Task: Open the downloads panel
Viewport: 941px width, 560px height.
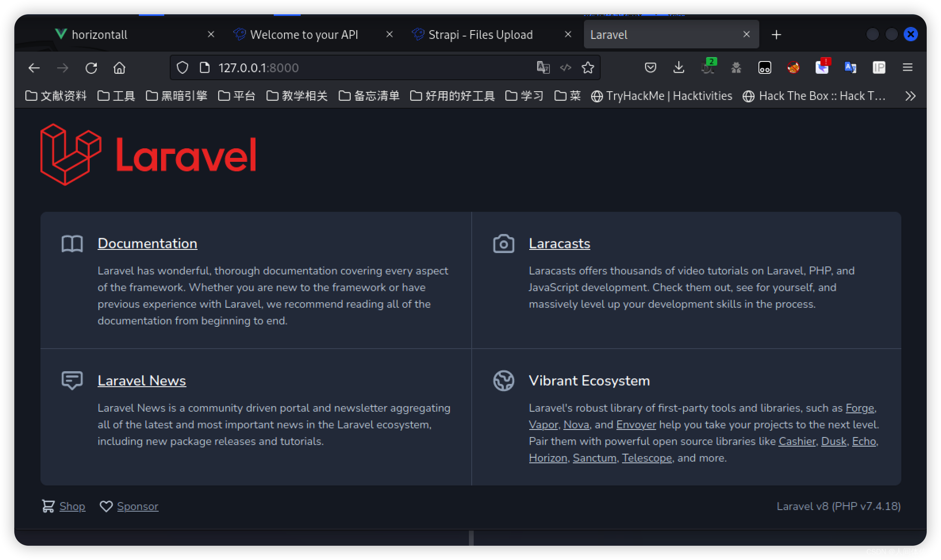Action: point(679,68)
